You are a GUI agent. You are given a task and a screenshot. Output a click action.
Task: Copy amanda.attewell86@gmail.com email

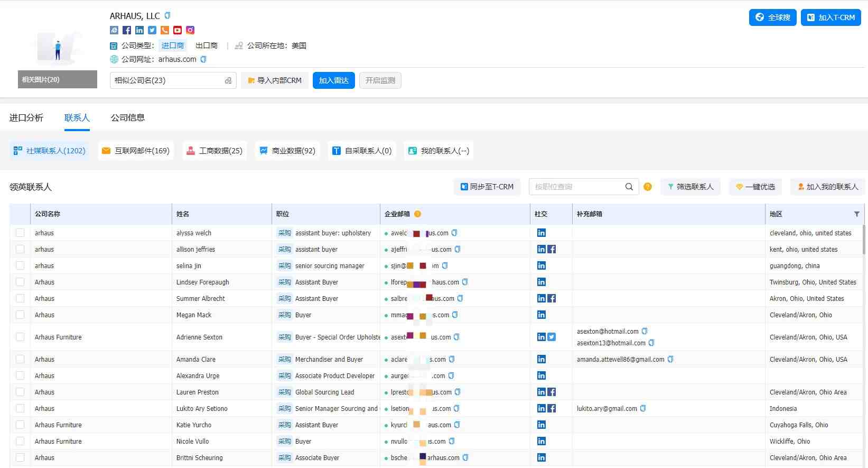670,359
